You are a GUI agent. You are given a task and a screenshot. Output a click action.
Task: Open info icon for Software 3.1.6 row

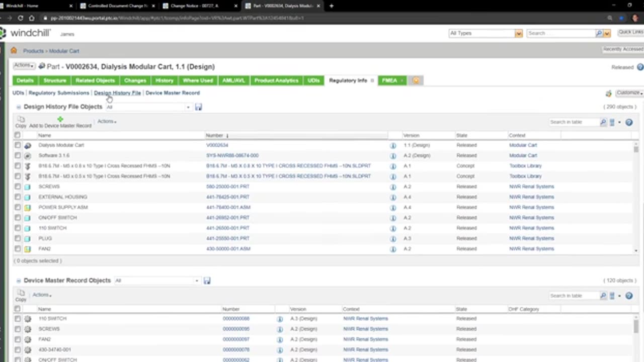[393, 155]
